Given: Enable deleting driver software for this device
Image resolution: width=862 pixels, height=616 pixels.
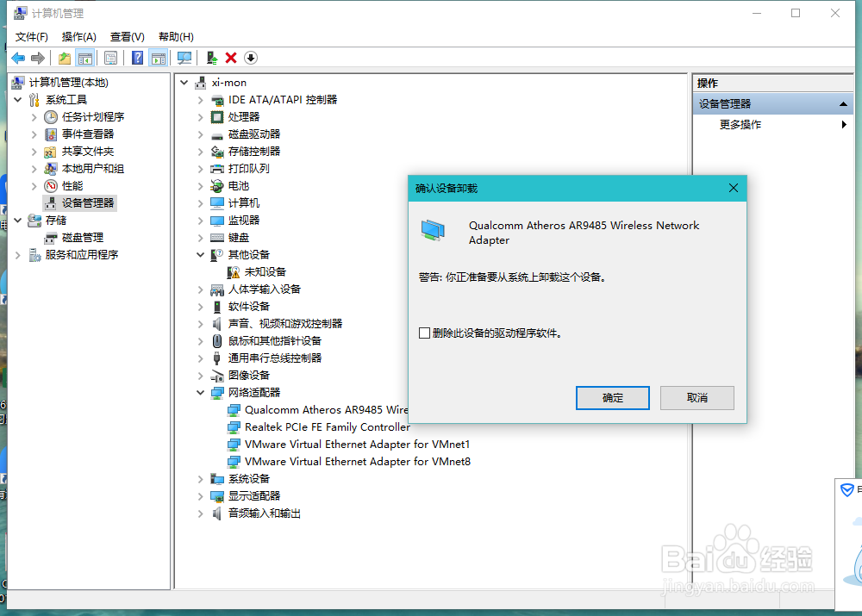Looking at the screenshot, I should coord(424,333).
